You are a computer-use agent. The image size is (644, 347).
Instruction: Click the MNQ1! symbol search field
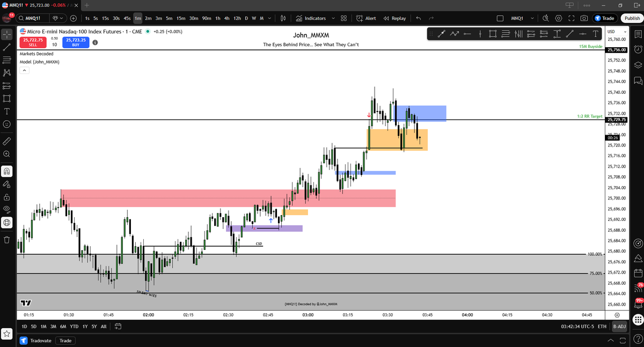[33, 18]
